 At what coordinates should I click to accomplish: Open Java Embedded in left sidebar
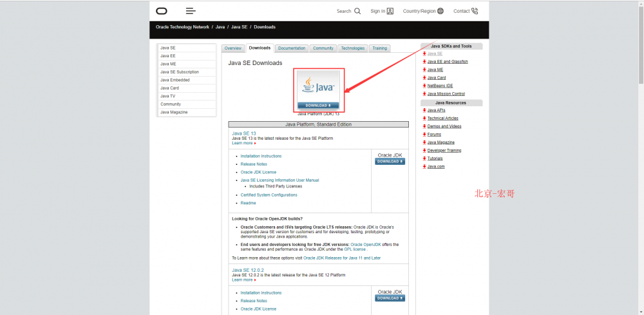[187, 80]
